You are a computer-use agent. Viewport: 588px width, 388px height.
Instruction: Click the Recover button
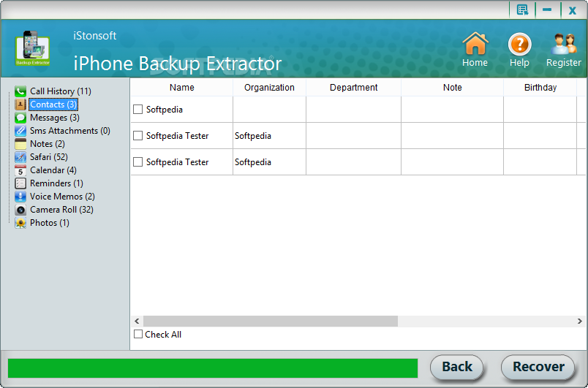(x=538, y=367)
